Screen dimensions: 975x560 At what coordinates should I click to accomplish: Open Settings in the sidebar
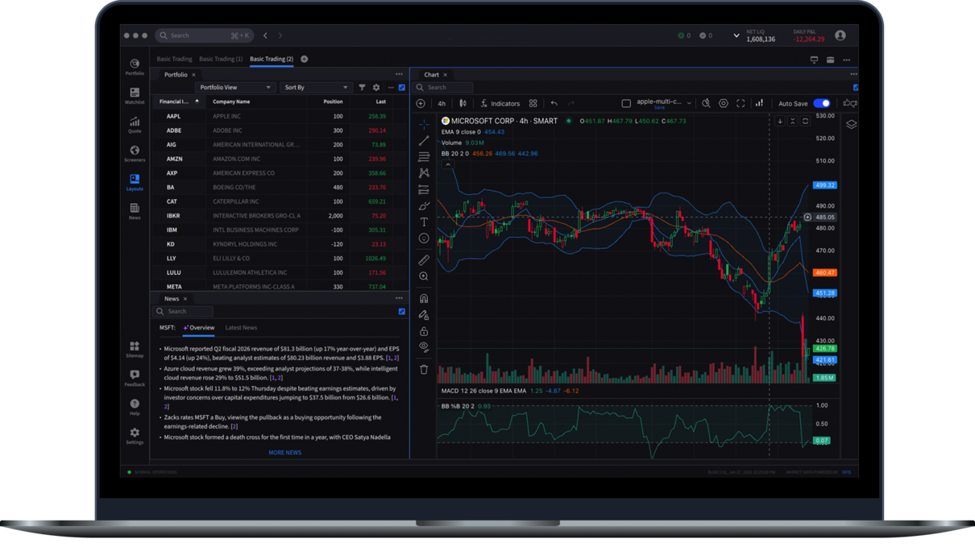tap(135, 436)
